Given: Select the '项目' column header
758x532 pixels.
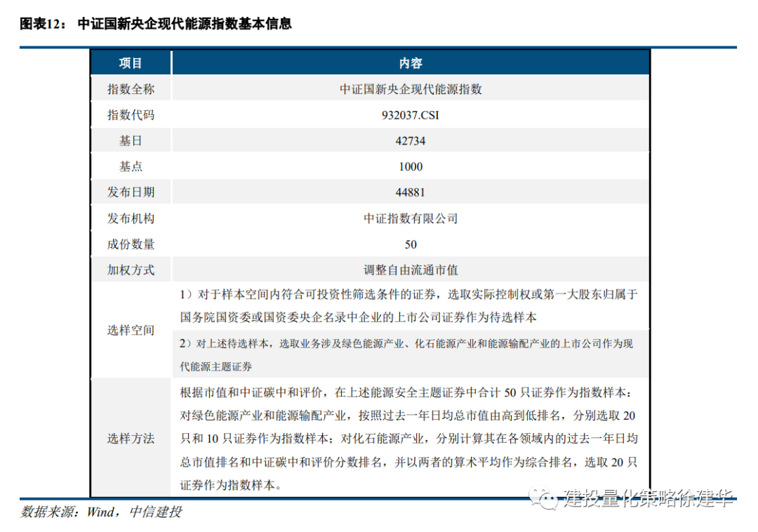Looking at the screenshot, I should 131,63.
